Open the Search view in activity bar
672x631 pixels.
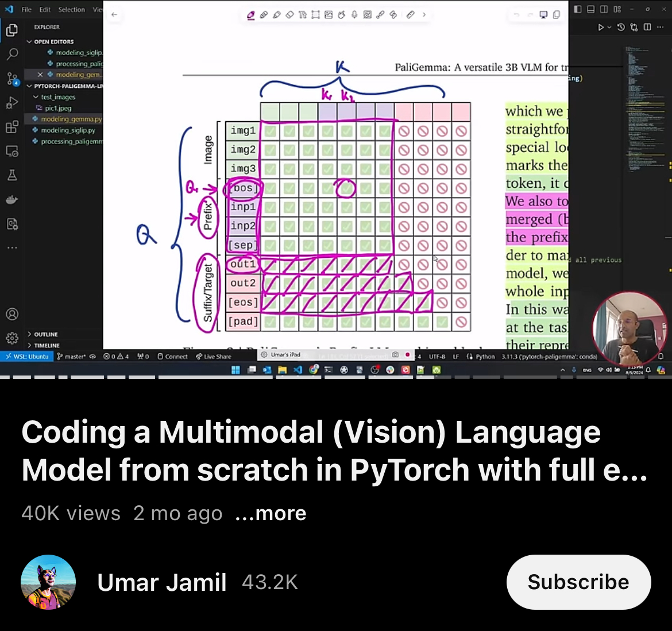tap(12, 55)
